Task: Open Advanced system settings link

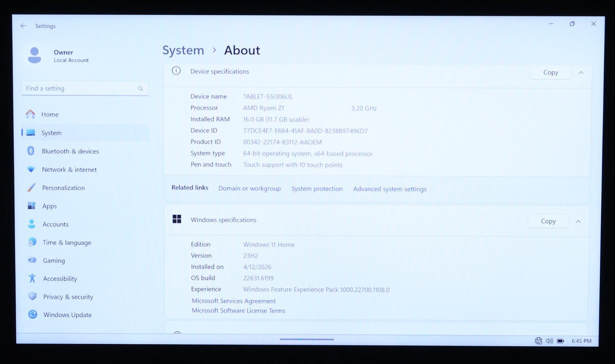Action: (x=390, y=189)
